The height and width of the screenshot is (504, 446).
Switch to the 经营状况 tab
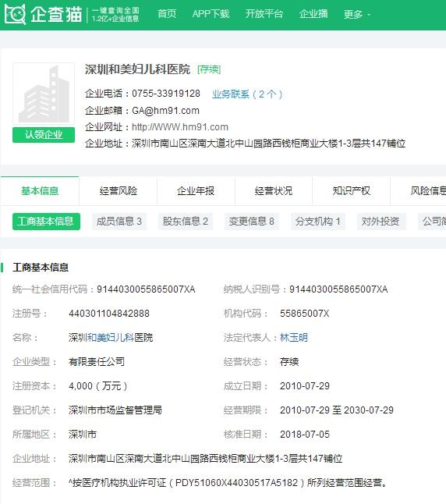tap(274, 191)
